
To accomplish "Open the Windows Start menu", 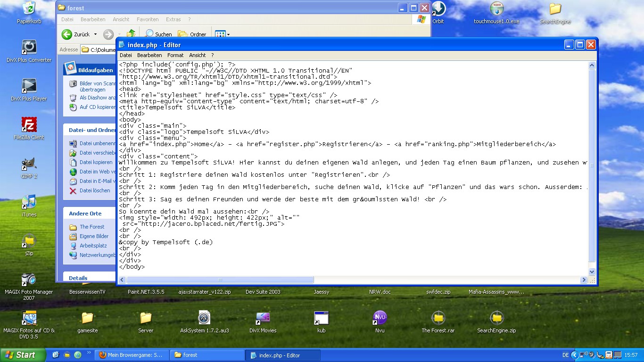I will (x=23, y=355).
